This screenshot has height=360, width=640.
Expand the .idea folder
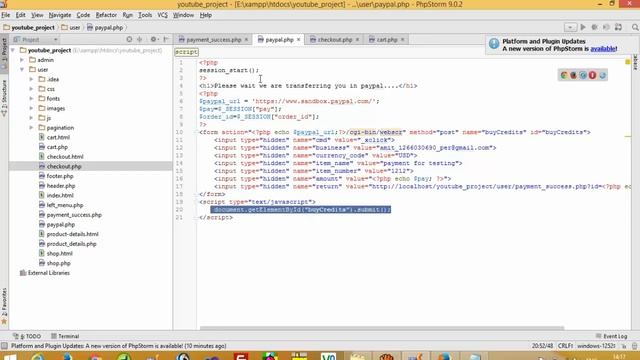[31, 79]
